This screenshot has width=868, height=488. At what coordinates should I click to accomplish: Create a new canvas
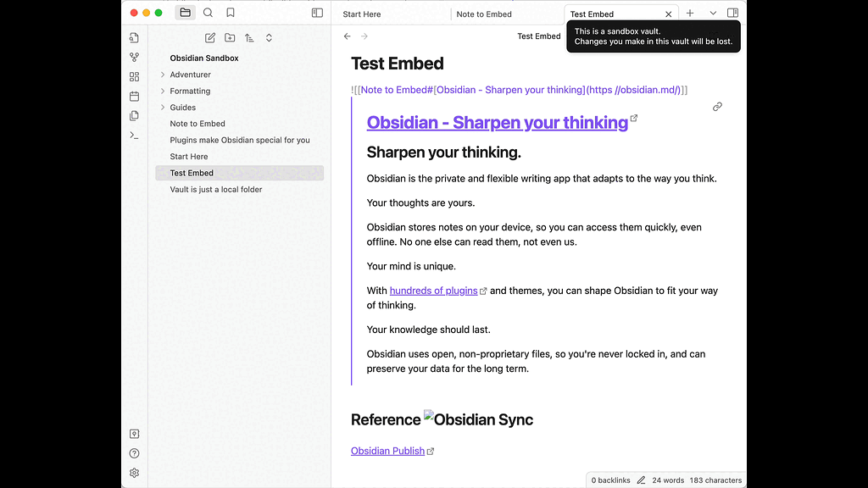pos(134,76)
